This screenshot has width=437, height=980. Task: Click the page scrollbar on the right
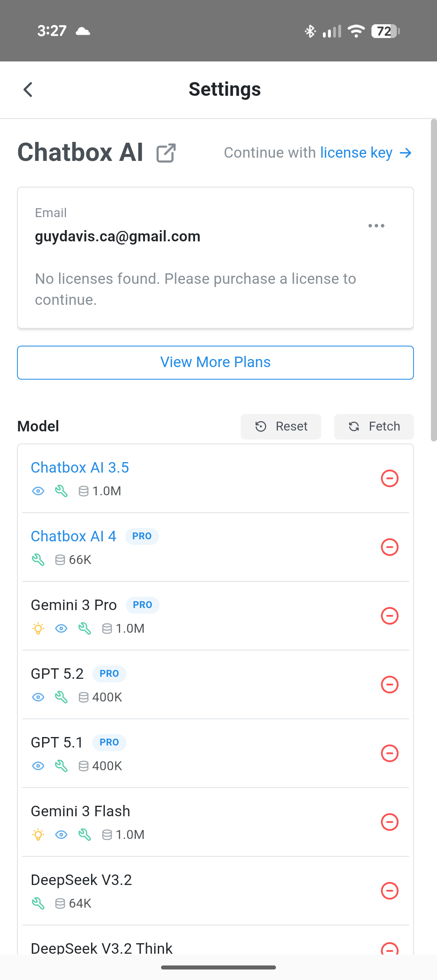coord(433,280)
